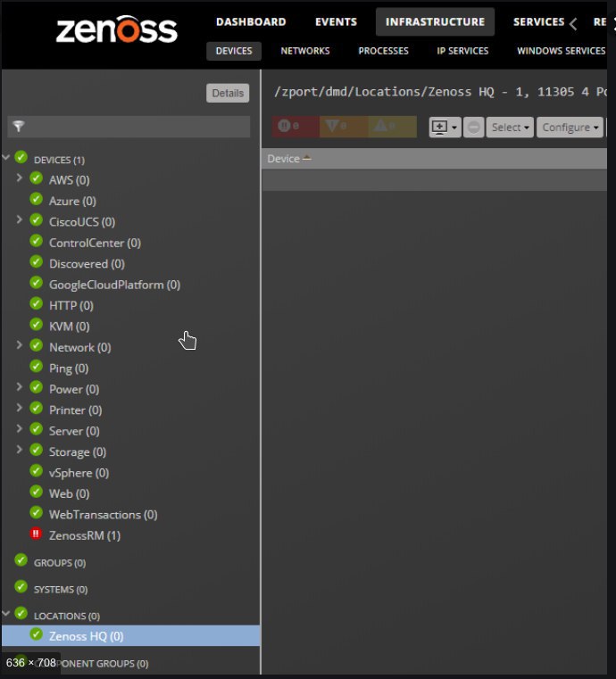This screenshot has height=679, width=616.
Task: Open the Configure dropdown menu
Action: [x=570, y=128]
